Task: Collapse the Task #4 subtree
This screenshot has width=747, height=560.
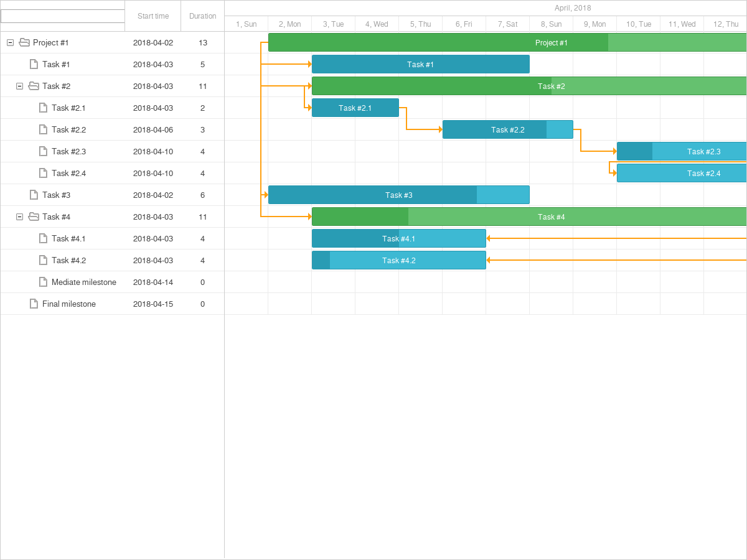Action: coord(19,217)
